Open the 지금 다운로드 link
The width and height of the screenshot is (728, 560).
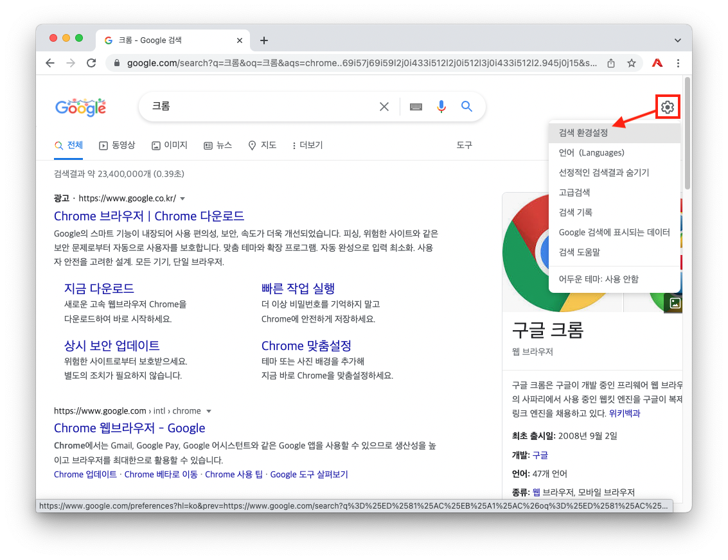(x=99, y=288)
